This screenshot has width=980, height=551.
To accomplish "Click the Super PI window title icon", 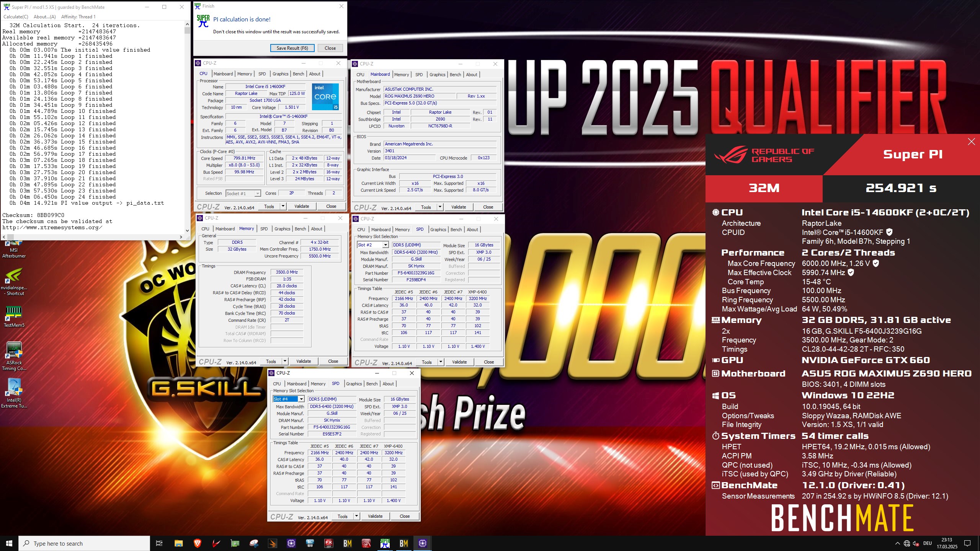I will [7, 7].
